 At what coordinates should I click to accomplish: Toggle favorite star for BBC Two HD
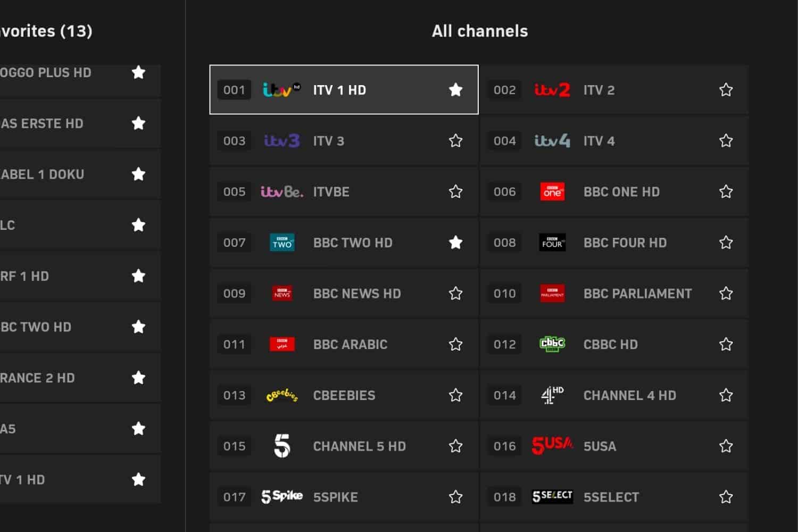point(455,243)
